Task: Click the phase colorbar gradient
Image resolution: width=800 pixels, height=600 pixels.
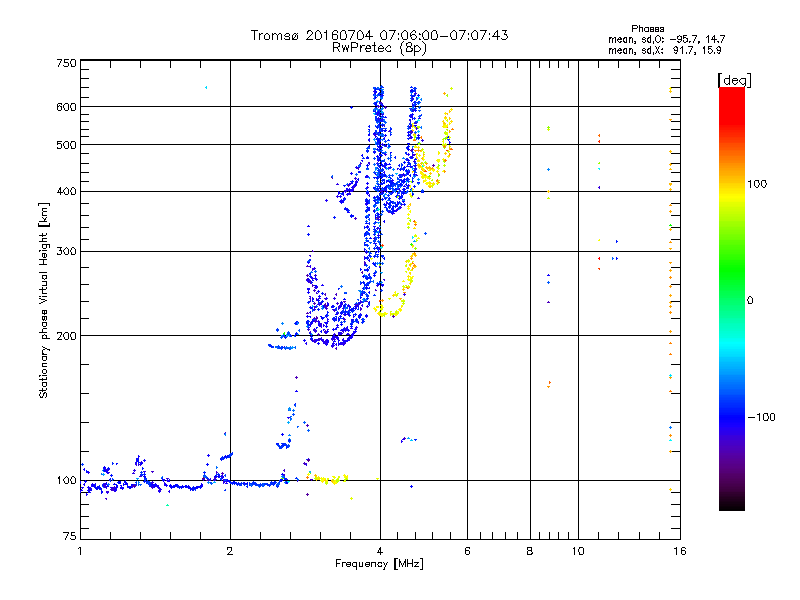Action: 732,298
